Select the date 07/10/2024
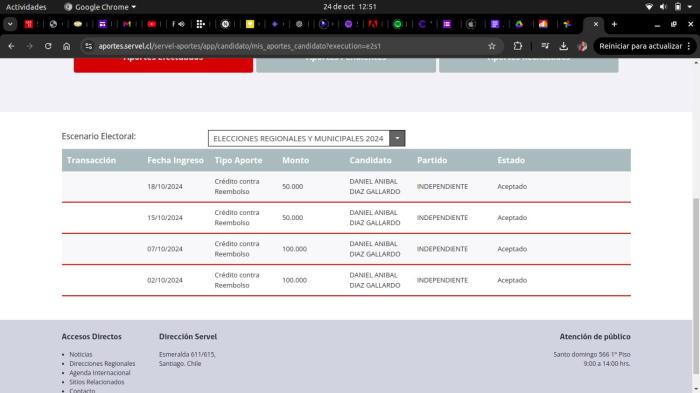This screenshot has height=393, width=700. tap(165, 249)
